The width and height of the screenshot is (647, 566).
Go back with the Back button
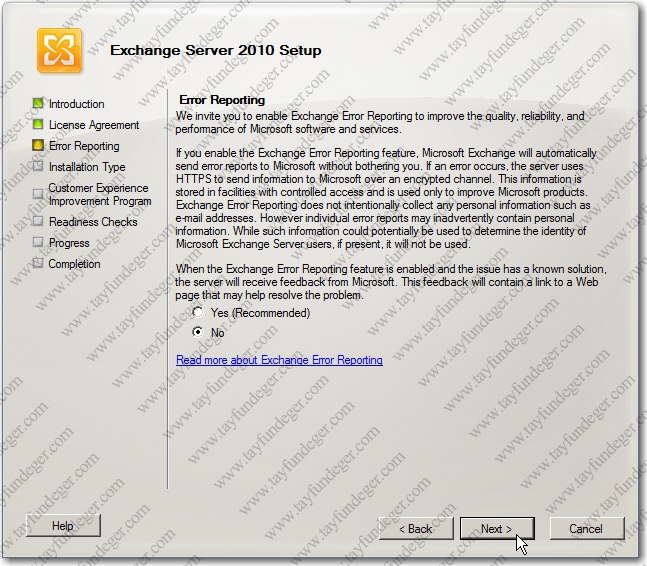coord(416,528)
